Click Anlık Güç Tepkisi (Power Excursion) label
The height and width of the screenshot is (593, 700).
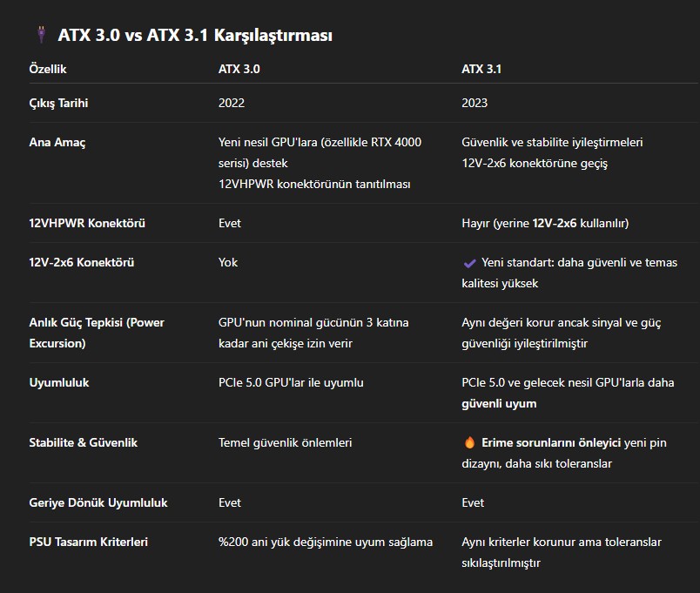tap(97, 334)
